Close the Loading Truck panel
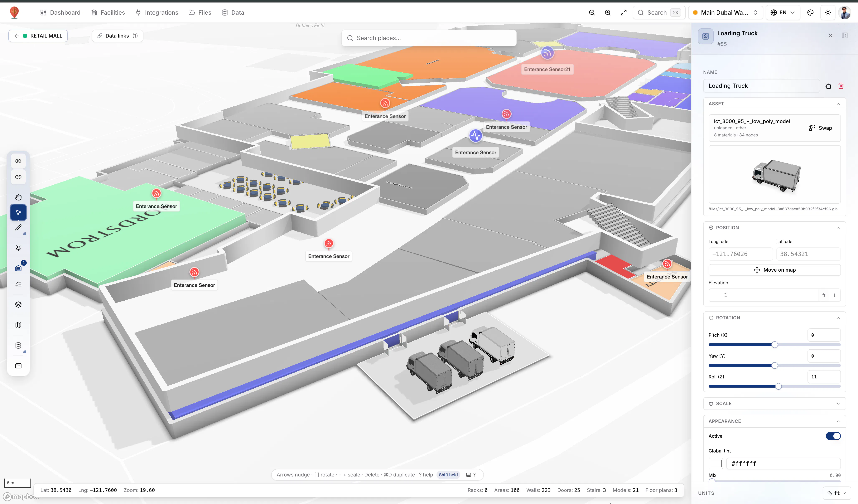Image resolution: width=858 pixels, height=504 pixels. [830, 36]
